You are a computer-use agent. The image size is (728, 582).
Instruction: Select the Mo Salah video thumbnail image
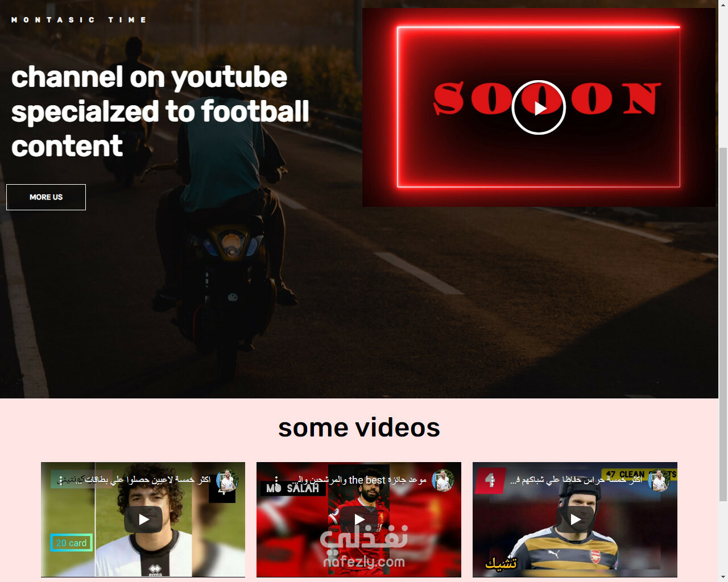359,519
